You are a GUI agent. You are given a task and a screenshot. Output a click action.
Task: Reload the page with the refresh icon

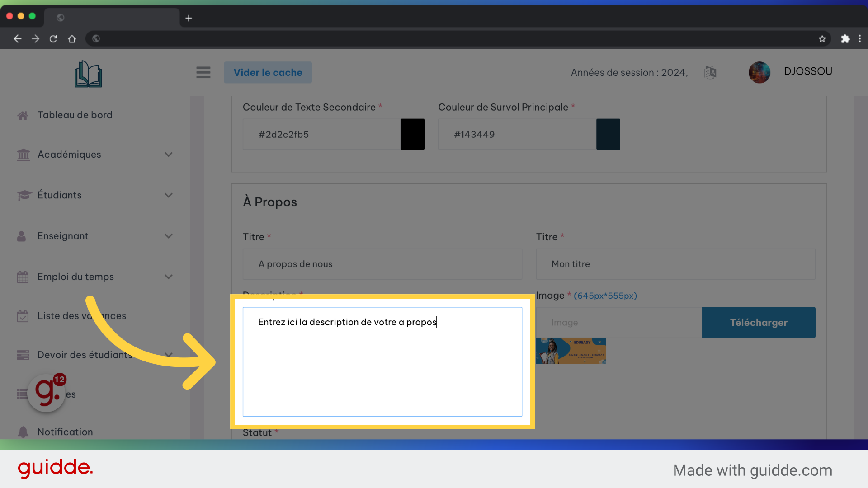tap(53, 39)
